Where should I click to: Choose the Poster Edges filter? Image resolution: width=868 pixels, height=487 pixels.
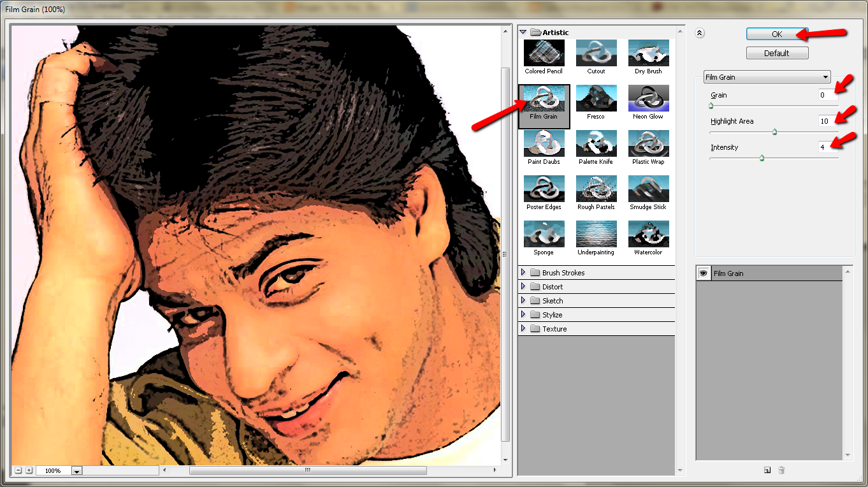click(544, 189)
